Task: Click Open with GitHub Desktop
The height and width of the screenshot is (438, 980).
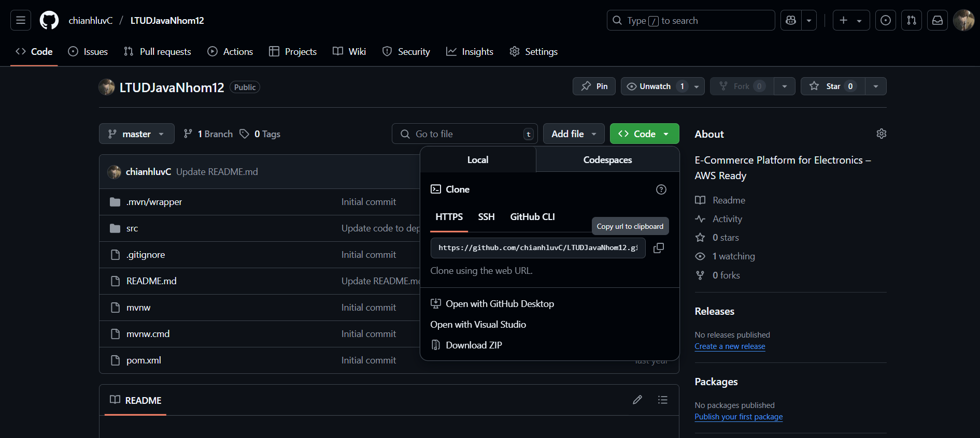Action: pyautogui.click(x=492, y=304)
